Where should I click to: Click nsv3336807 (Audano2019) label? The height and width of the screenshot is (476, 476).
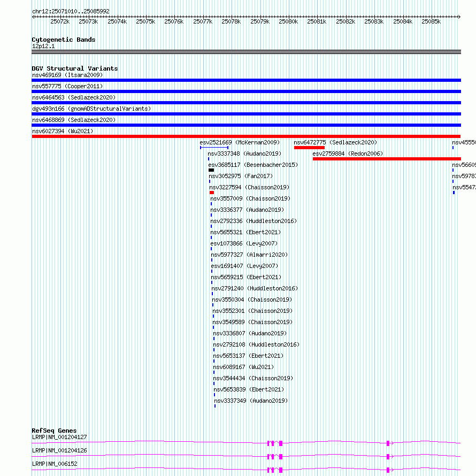click(x=250, y=333)
